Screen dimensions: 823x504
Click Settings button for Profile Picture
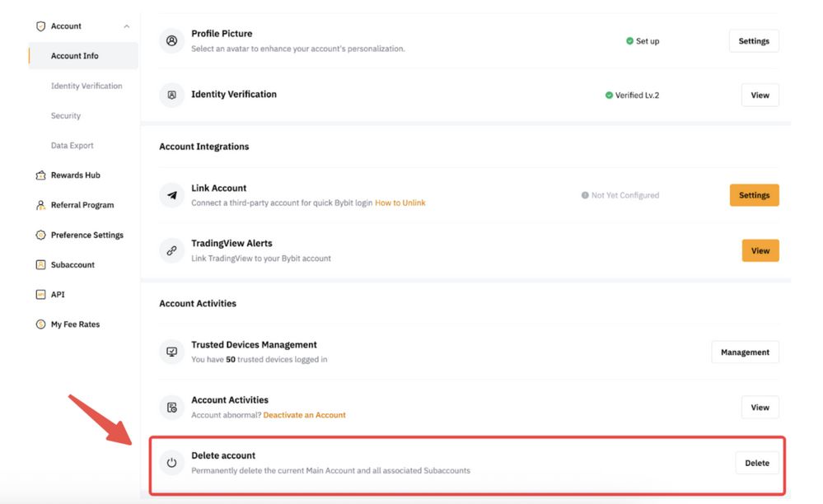coord(754,41)
